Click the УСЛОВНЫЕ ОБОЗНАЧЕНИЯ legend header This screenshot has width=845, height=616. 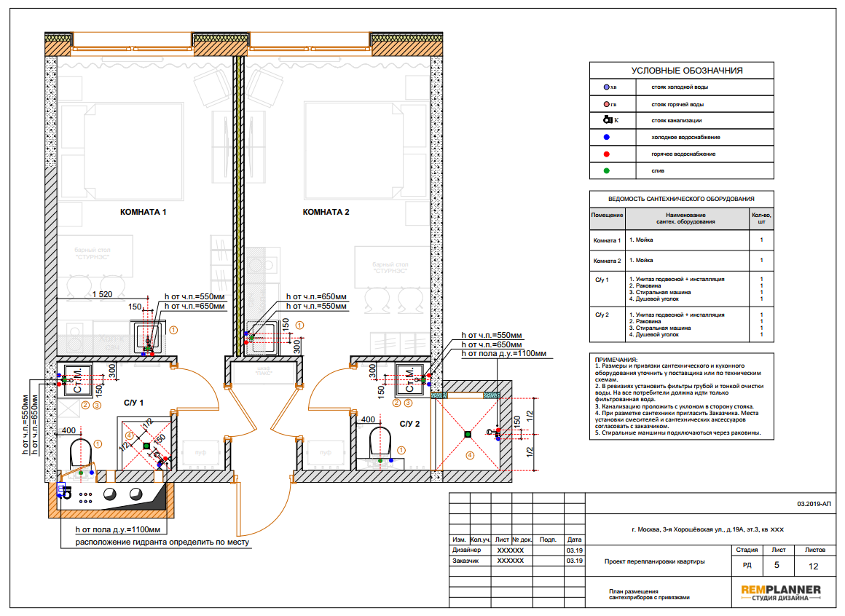click(686, 71)
